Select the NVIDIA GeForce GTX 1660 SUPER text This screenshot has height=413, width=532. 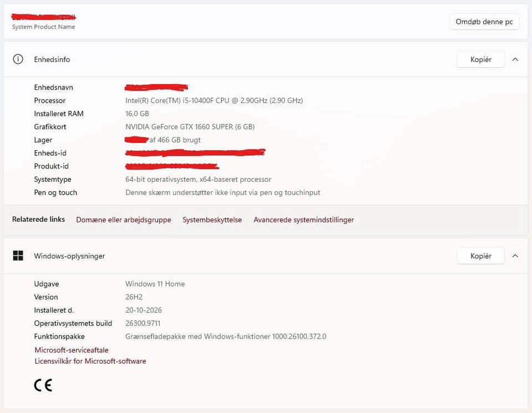tap(190, 127)
